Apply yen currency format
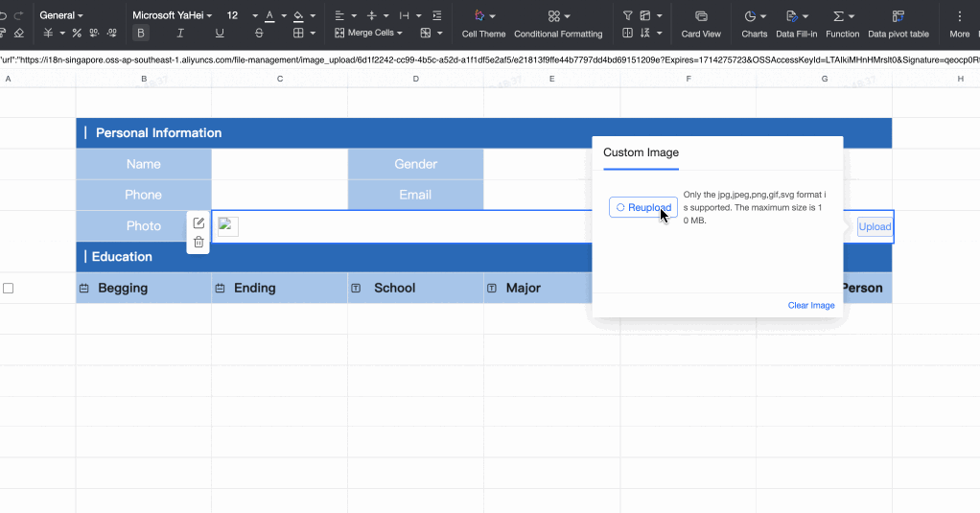The width and height of the screenshot is (980, 513). (48, 34)
